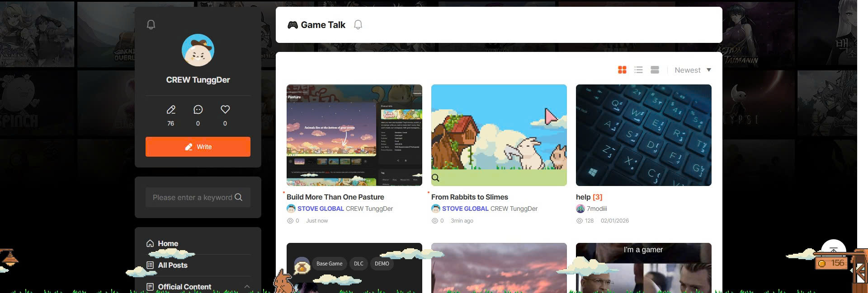Switch to wide thumbnail view layout
This screenshot has height=293, width=868.
click(655, 70)
